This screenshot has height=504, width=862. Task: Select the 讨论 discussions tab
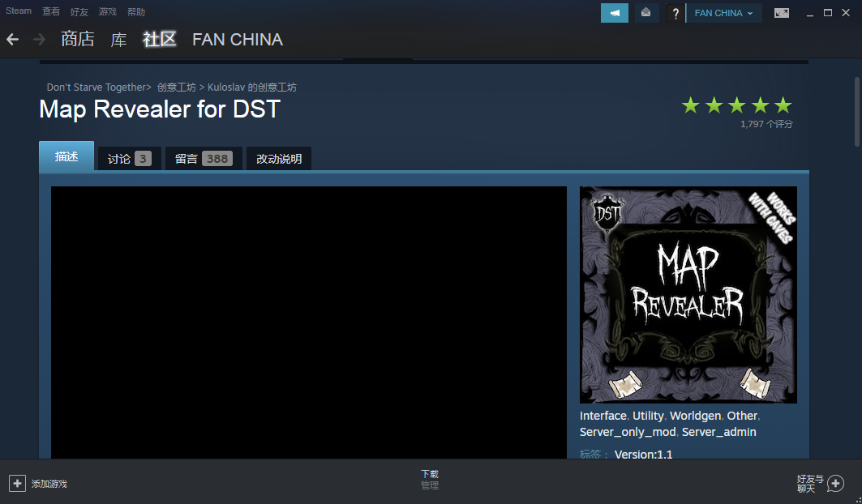(x=130, y=158)
